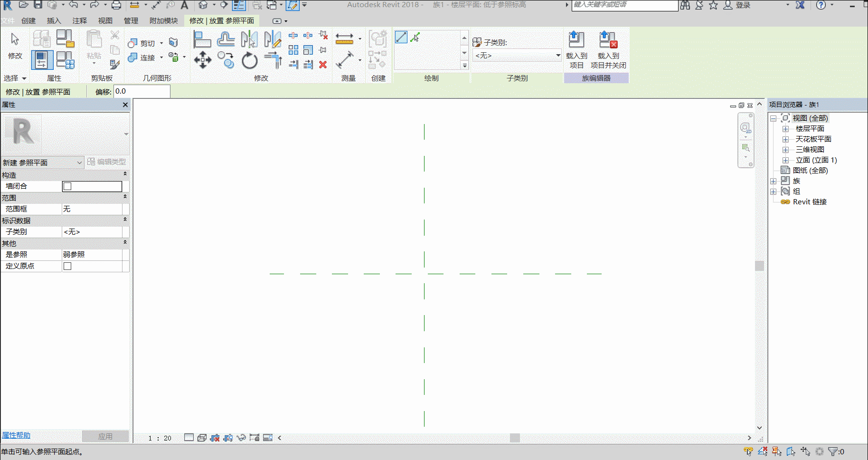Expand the 楼层平面 tree node
868x460 pixels.
[785, 129]
